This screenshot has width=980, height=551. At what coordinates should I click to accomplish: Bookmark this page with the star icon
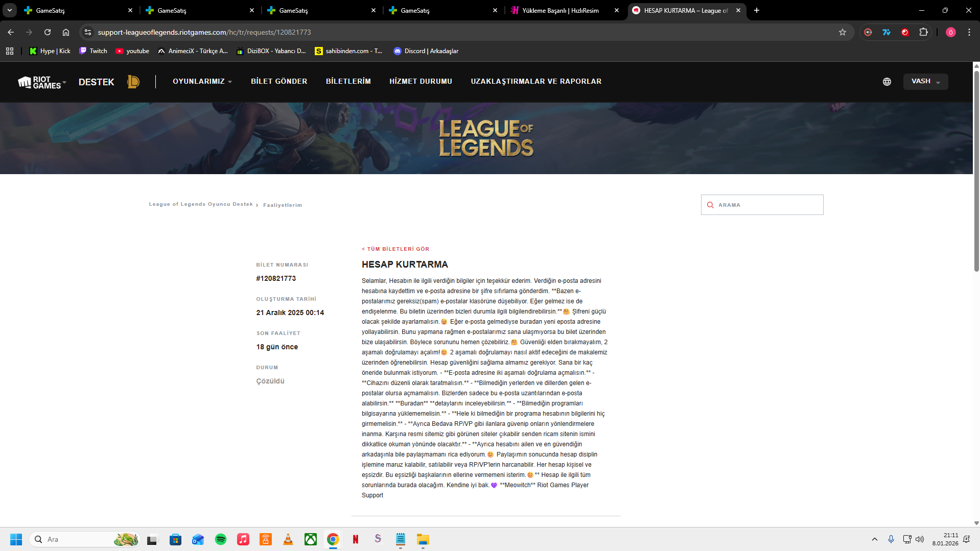843,32
